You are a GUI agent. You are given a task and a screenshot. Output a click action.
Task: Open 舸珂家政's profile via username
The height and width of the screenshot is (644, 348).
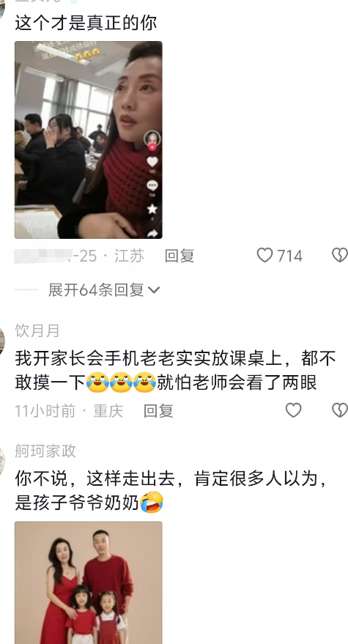pos(45,451)
